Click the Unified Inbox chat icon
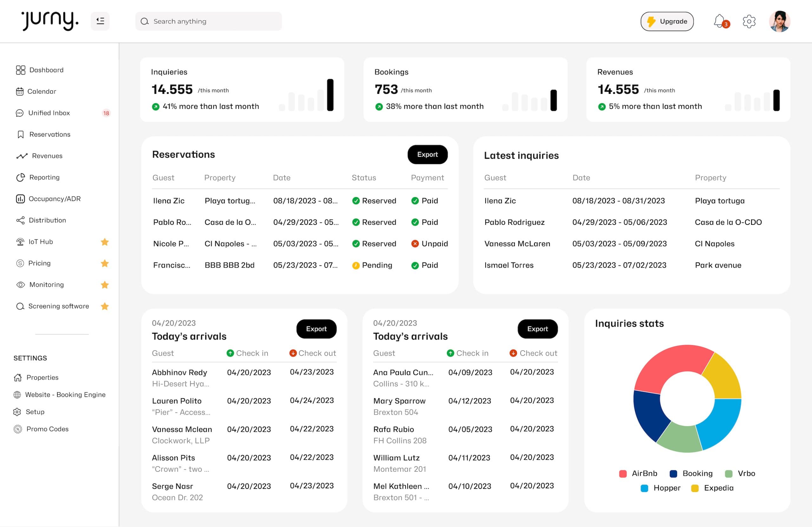The height and width of the screenshot is (527, 812). 20,113
